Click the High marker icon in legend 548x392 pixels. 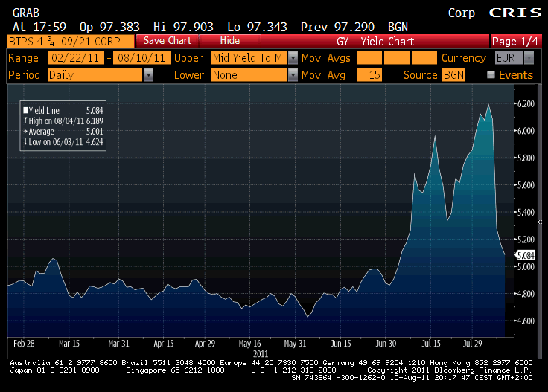25,121
